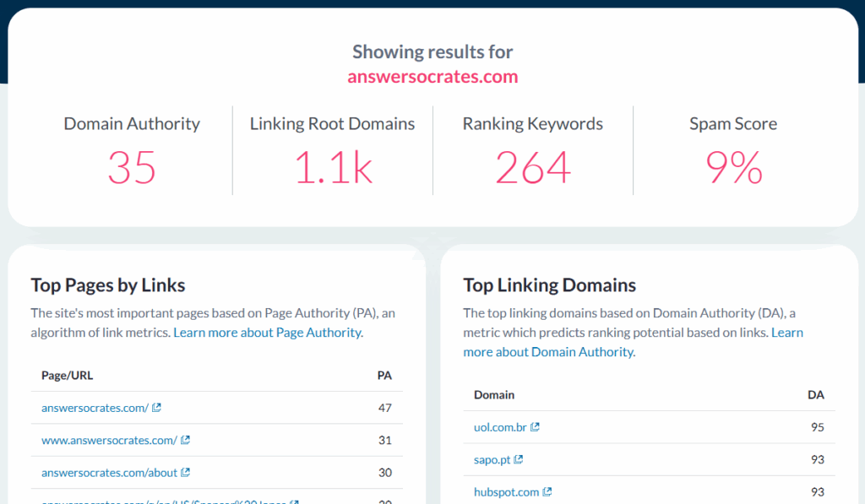Click the Ranking Keywords value 264
The width and height of the screenshot is (865, 504).
click(x=532, y=167)
